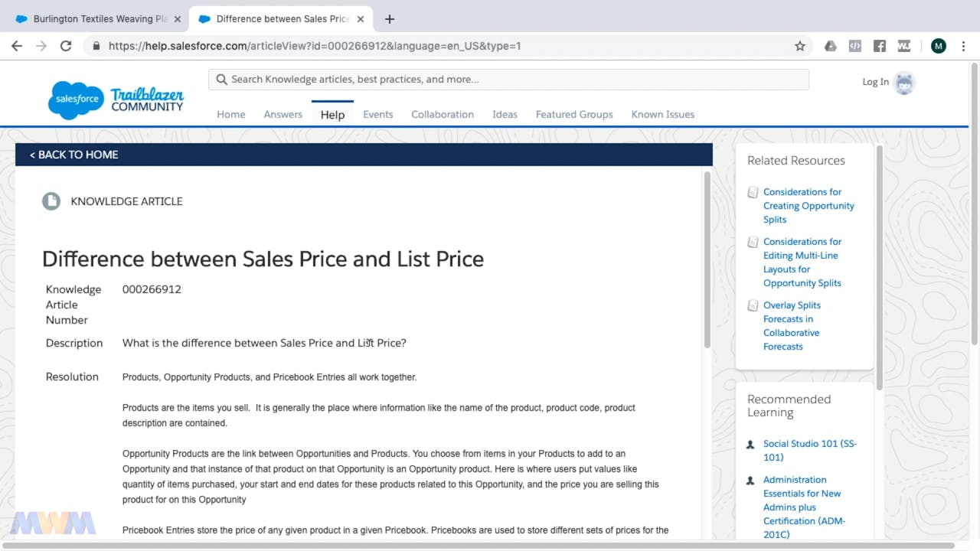The width and height of the screenshot is (980, 551).
Task: Open the code brackets extension icon
Action: (855, 46)
